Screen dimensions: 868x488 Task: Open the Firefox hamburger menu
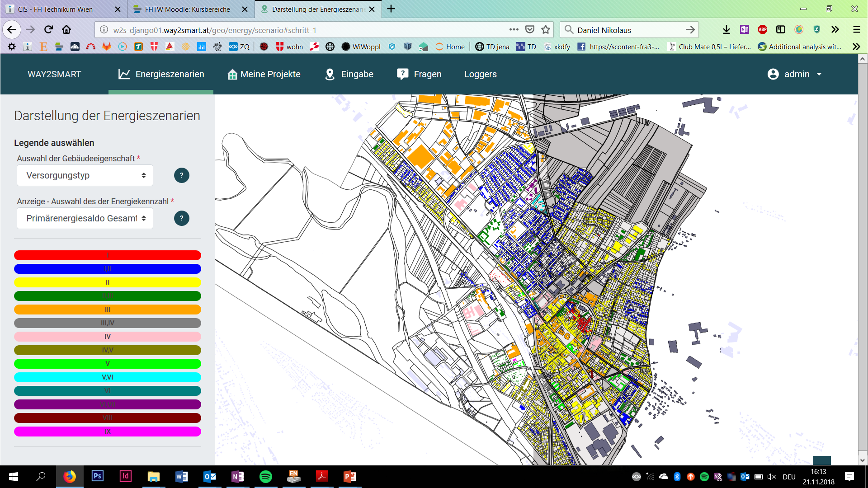pyautogui.click(x=856, y=30)
